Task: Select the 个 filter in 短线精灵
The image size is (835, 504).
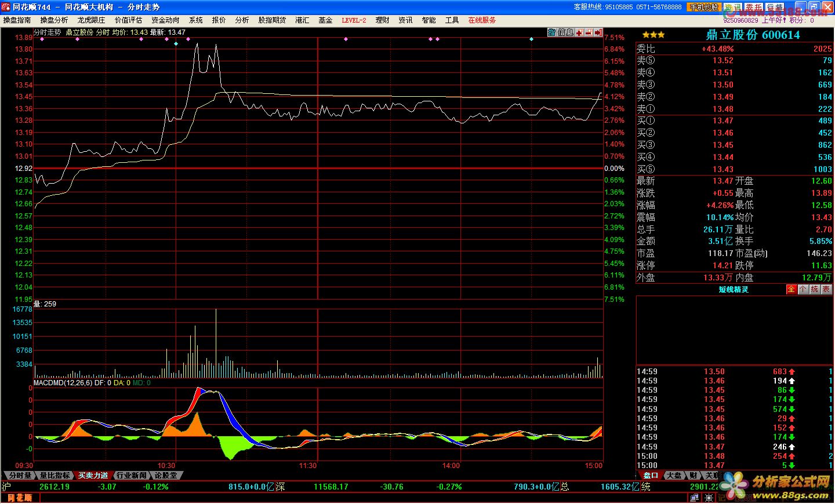Action: (x=803, y=289)
